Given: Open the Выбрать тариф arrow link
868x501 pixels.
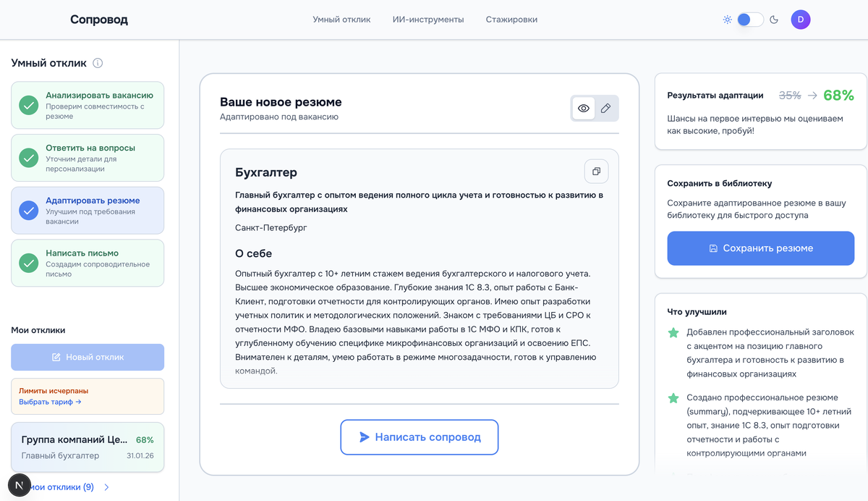Looking at the screenshot, I should point(50,402).
